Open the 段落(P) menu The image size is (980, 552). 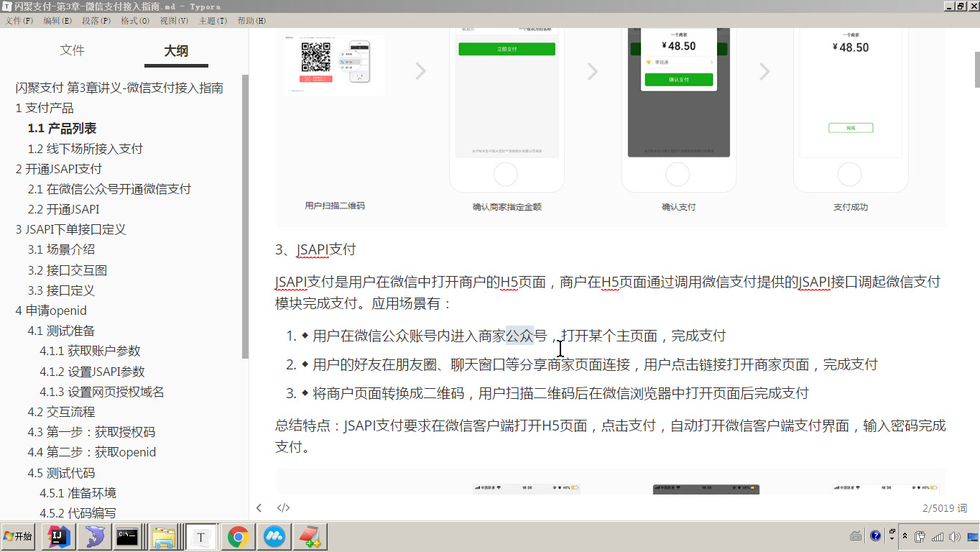click(x=96, y=21)
